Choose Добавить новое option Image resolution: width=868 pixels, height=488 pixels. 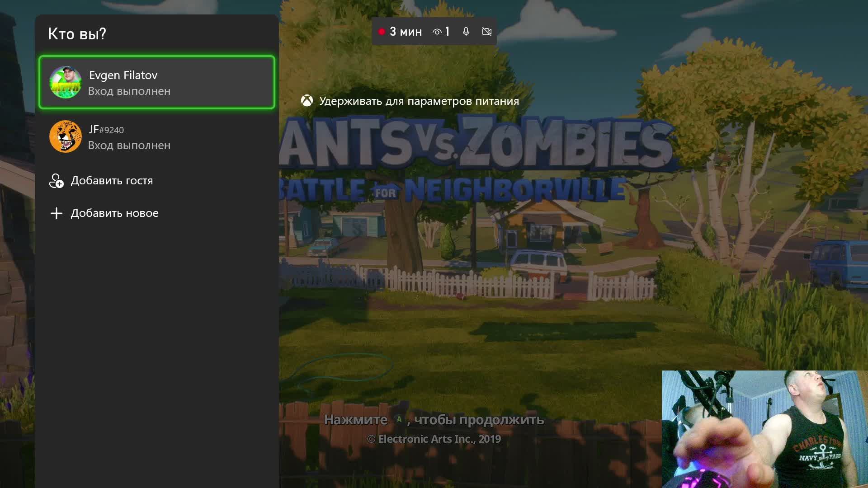(157, 213)
